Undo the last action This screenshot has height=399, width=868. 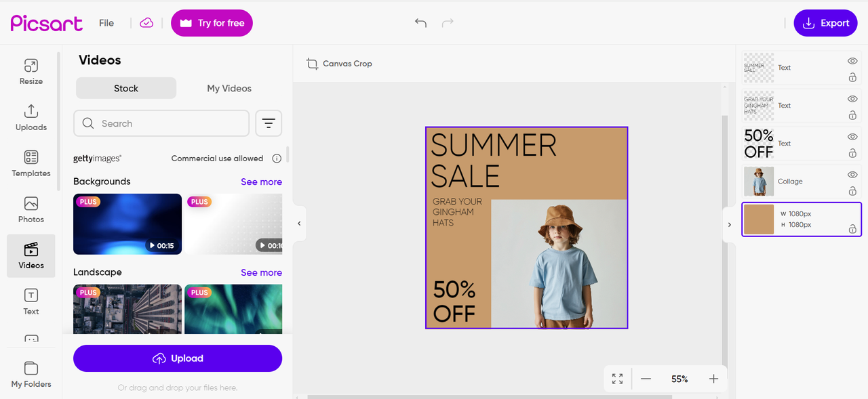420,23
